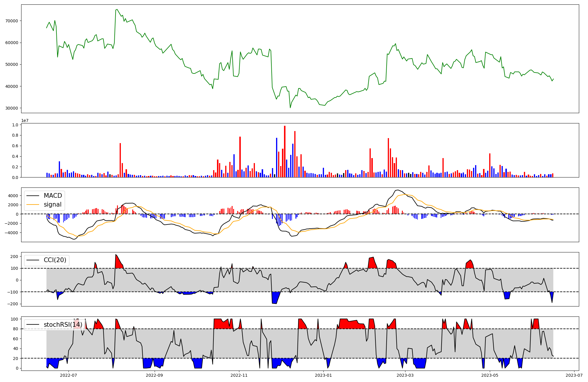
Task: Click the 40000 price axis label
Action: click(12, 86)
